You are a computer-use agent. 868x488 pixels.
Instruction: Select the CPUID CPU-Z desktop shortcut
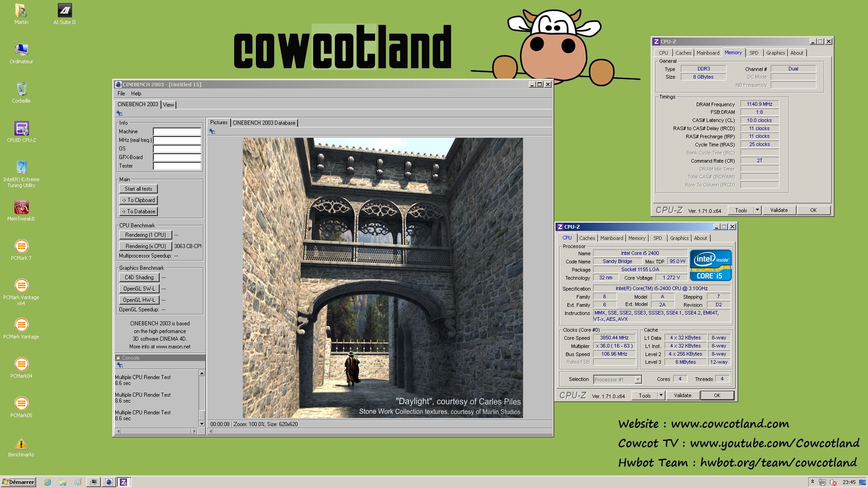pyautogui.click(x=21, y=131)
